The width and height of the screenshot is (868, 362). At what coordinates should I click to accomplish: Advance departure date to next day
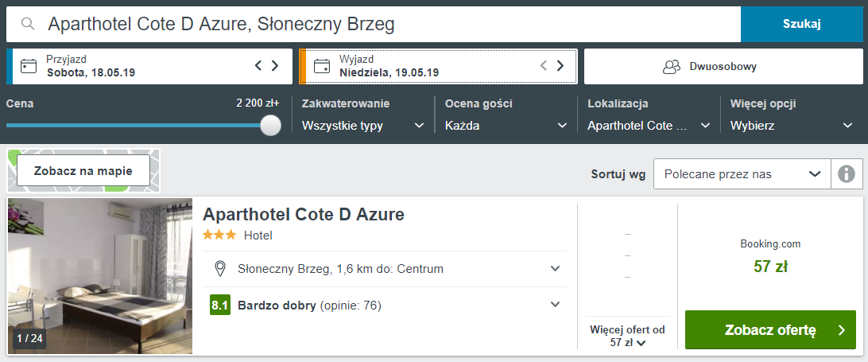point(560,65)
